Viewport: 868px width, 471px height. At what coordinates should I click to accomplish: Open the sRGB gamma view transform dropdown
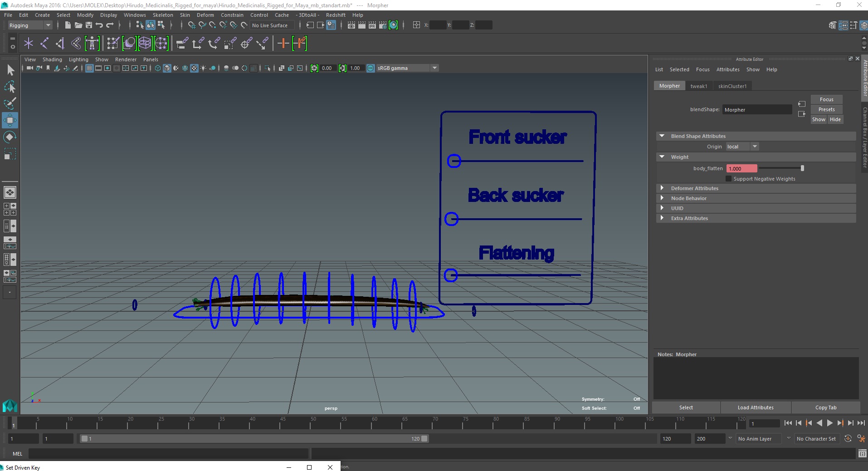click(x=407, y=69)
